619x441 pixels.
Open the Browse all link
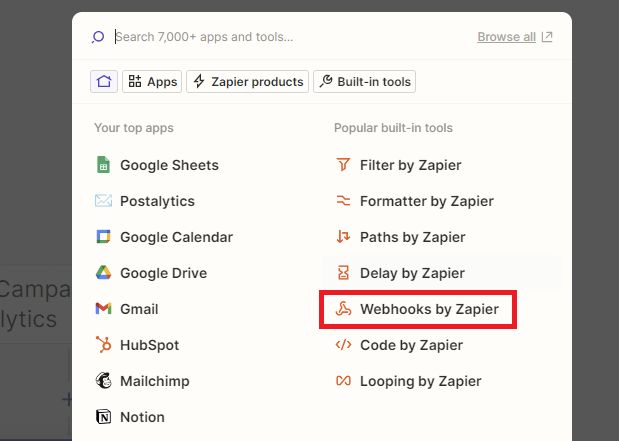coord(515,37)
